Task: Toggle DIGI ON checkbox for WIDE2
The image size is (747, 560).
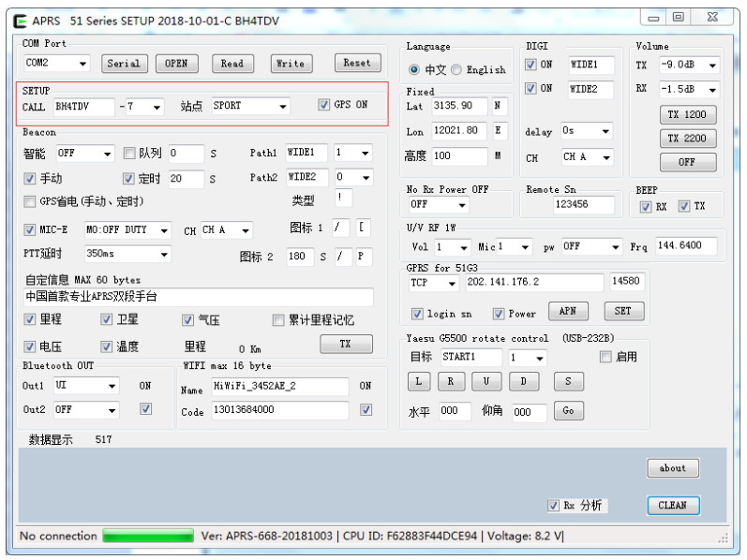Action: point(530,89)
